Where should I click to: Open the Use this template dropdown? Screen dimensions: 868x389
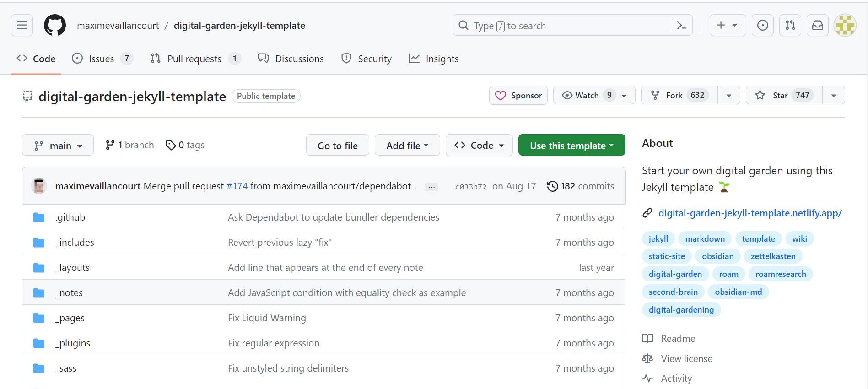[571, 145]
